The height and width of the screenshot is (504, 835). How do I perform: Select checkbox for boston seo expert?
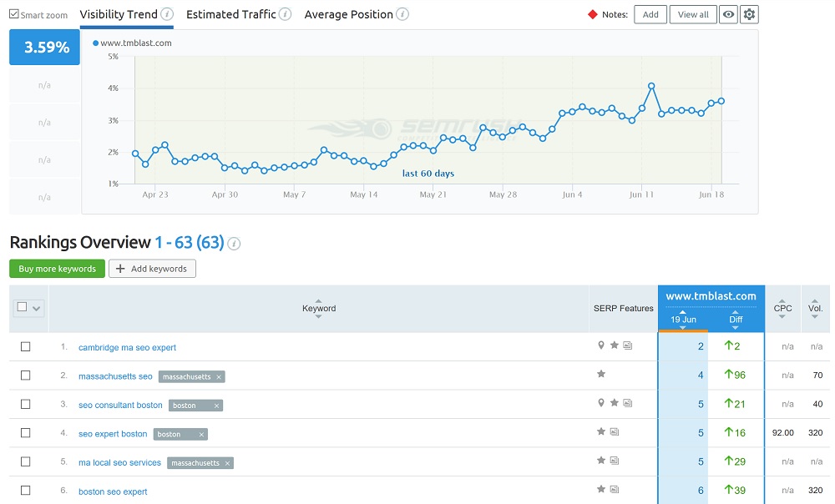[25, 490]
